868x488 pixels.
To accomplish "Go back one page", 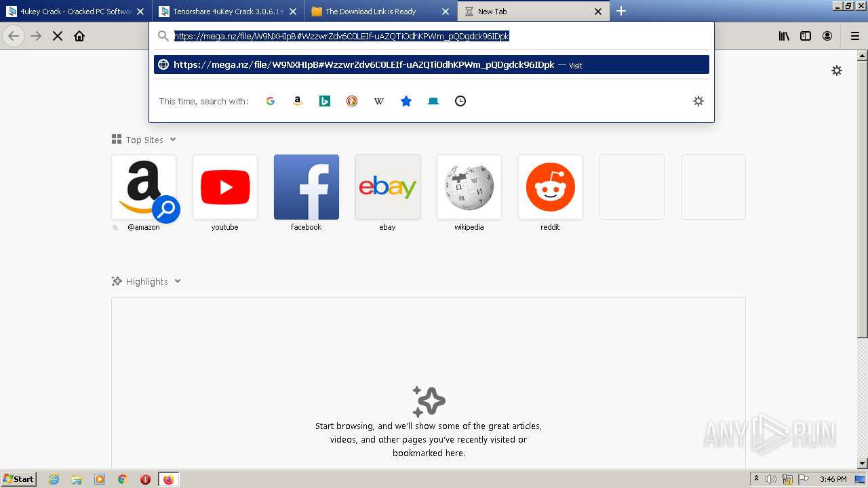I will pyautogui.click(x=14, y=36).
